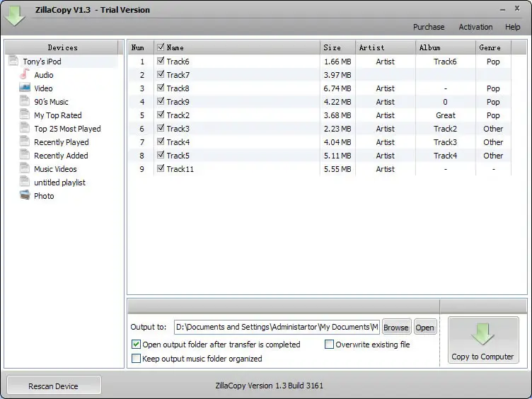Select Tony's iPod device icon
This screenshot has height=399, width=532.
pos(13,61)
